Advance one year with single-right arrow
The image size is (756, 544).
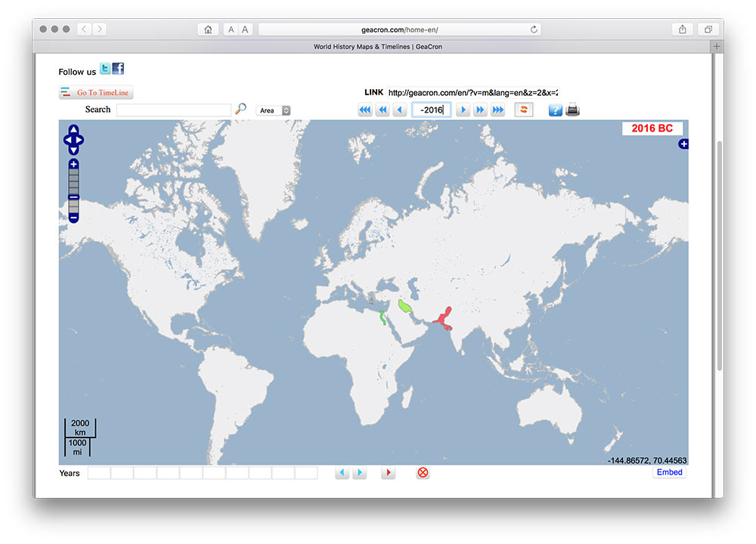pos(463,110)
